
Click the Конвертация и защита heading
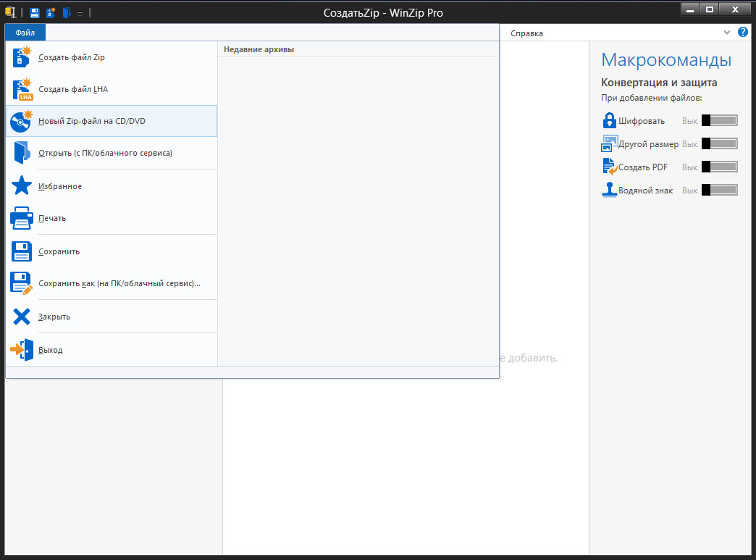[659, 83]
